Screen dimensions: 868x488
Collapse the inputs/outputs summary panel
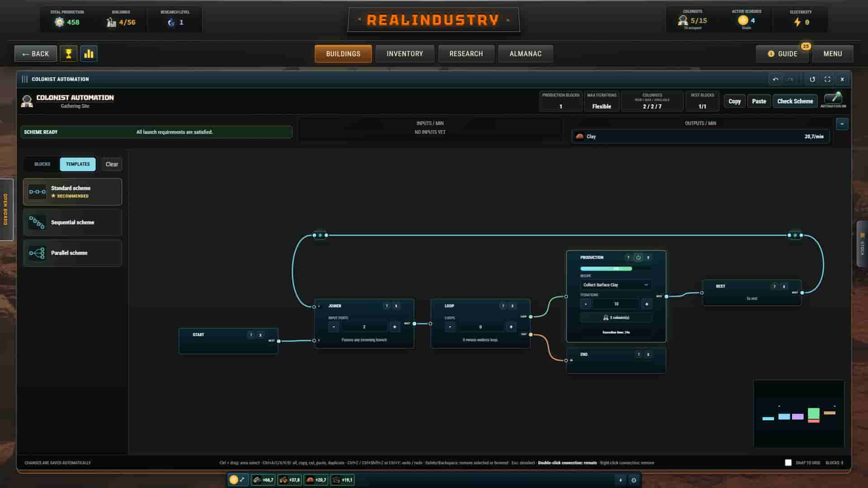(x=842, y=124)
